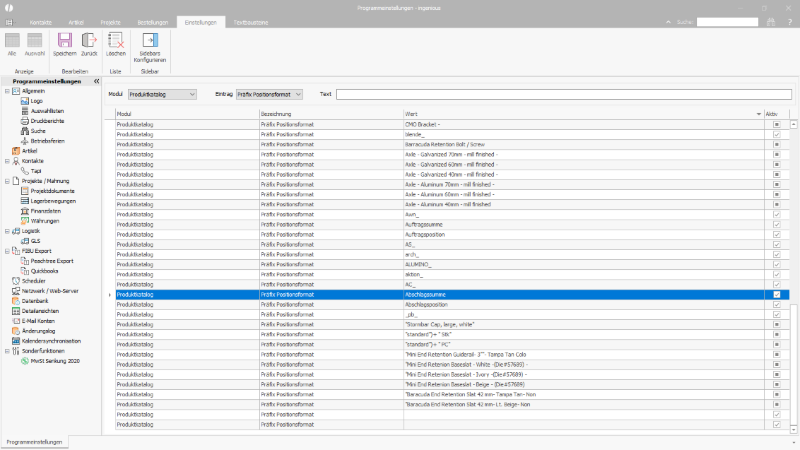Toggle Aktiv checkbox for ALUMINO_ row
Screen dimensions: 800x450
click(x=777, y=264)
